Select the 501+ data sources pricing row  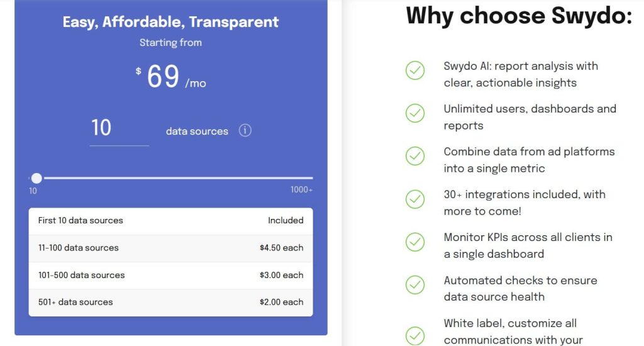(x=170, y=302)
